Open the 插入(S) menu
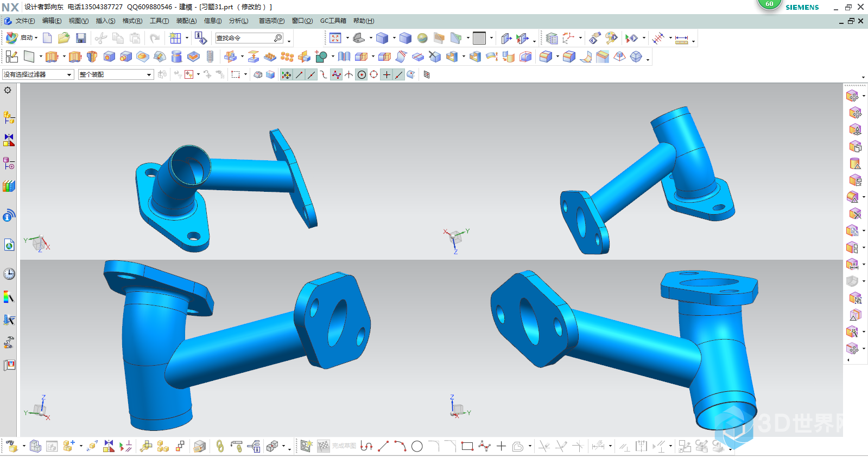The width and height of the screenshot is (868, 457). 105,21
